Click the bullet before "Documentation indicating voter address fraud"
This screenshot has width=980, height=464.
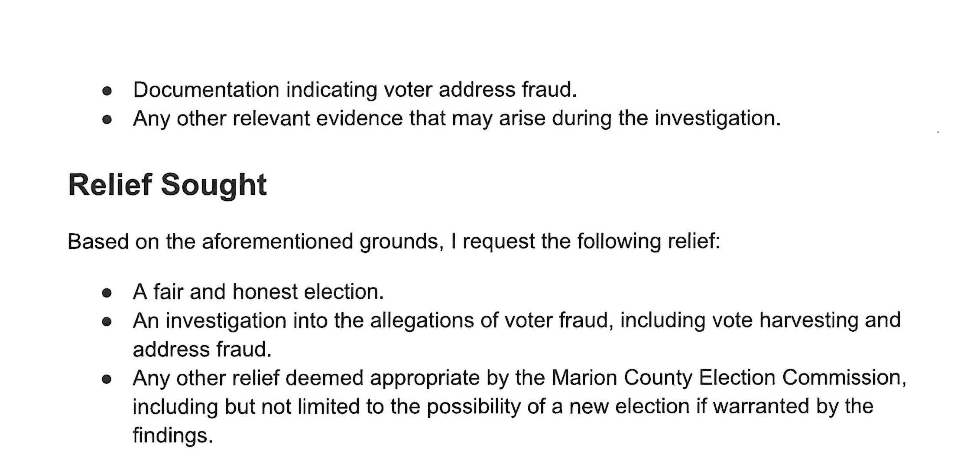107,91
